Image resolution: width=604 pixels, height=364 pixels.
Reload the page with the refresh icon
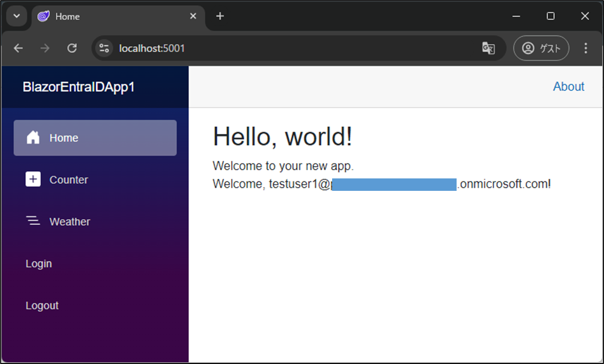click(x=72, y=48)
